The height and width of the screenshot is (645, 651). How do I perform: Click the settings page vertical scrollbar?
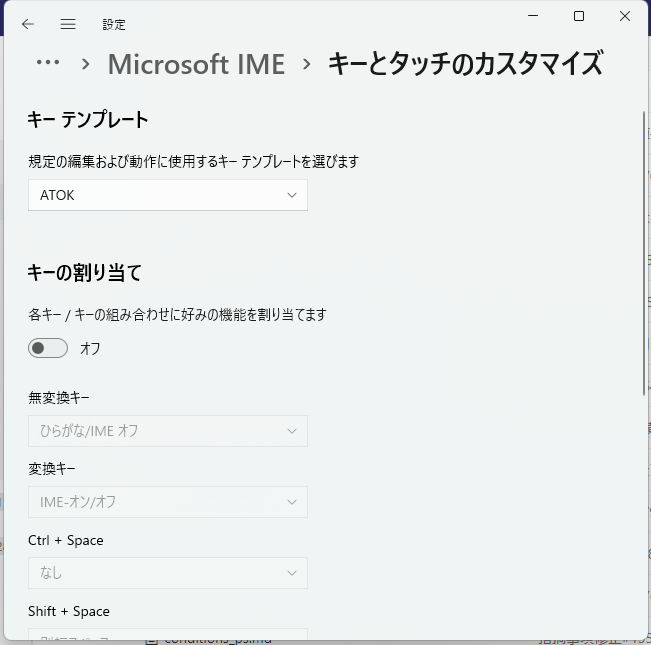click(x=644, y=253)
